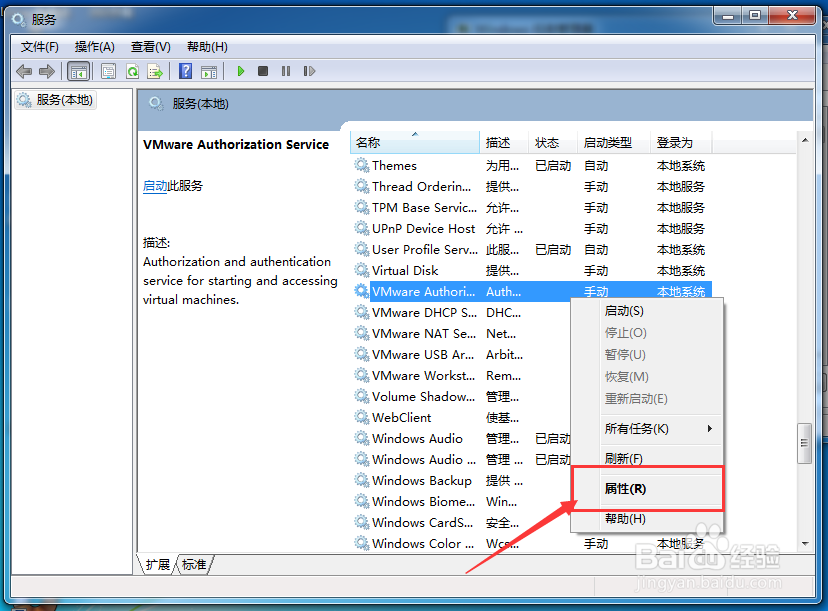
Task: Navigate back using the back arrow icon
Action: click(x=23, y=70)
